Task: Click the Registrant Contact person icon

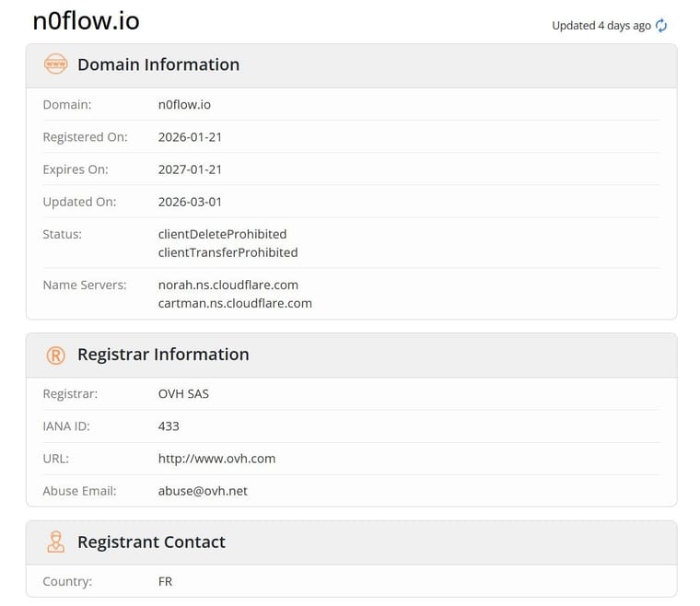Action: coord(55,542)
